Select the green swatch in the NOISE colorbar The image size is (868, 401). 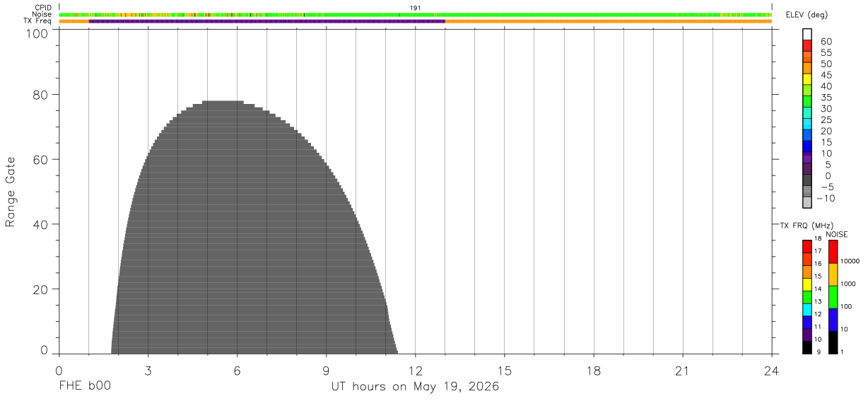coord(833,297)
